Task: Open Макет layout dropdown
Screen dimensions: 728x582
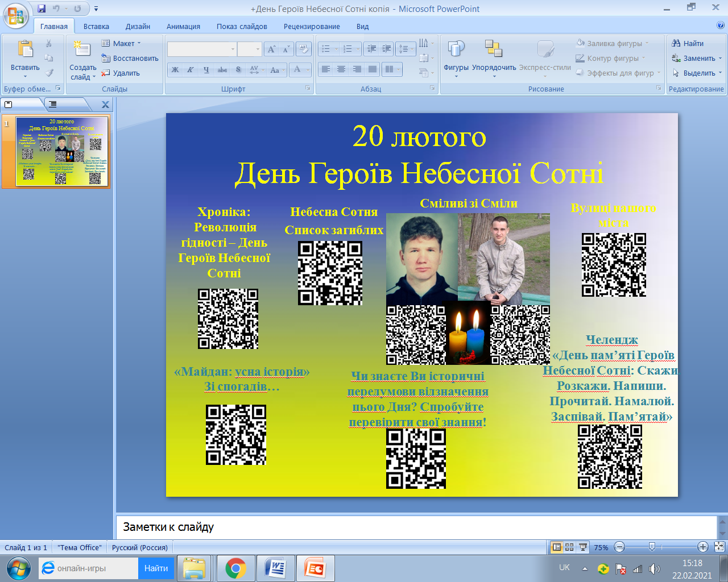Action: 121,43
